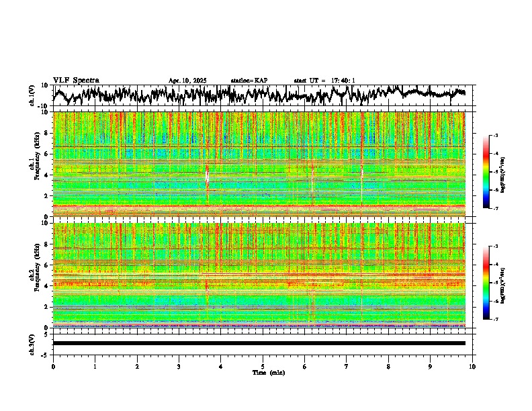This screenshot has height=411, width=532.
Task: Select the date text "Apr. 10, 2025"
Action: (x=187, y=81)
